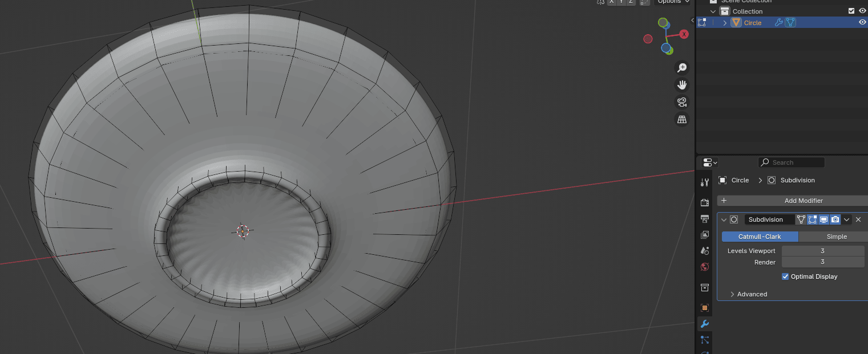This screenshot has width=868, height=354.
Task: Click the Levels Viewport value field
Action: click(x=822, y=251)
